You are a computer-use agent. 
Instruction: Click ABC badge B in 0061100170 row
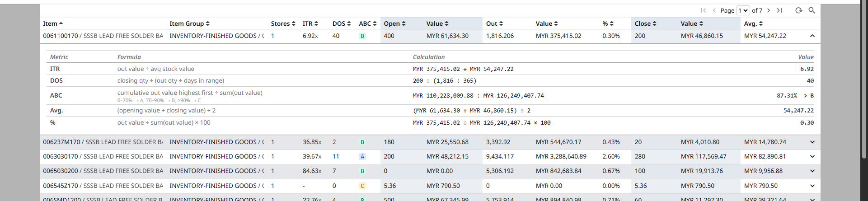coord(362,36)
